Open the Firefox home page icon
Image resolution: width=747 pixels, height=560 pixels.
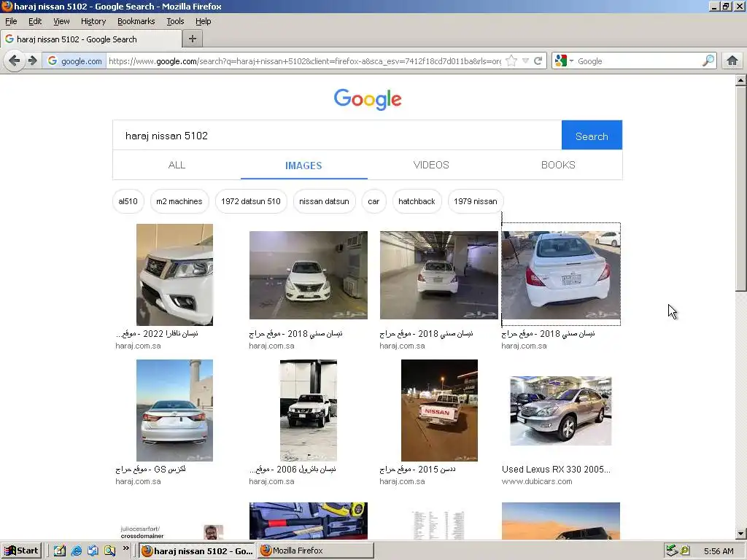[x=732, y=61]
